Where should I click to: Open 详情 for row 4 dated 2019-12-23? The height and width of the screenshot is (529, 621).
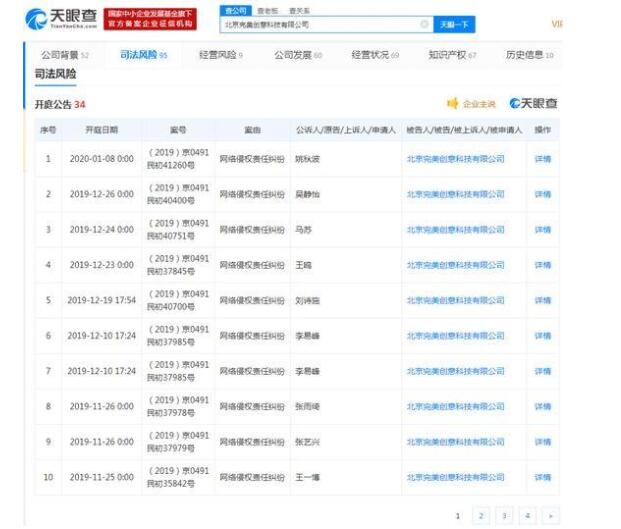coord(543,265)
